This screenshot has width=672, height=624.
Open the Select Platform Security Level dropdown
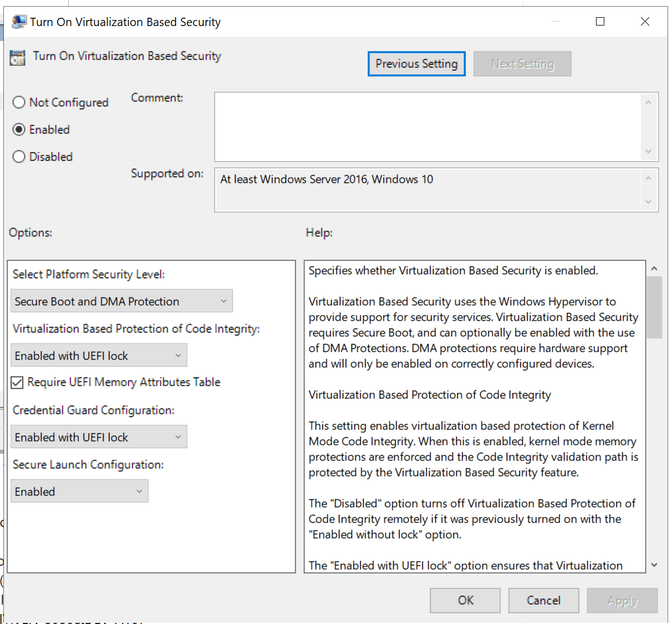(121, 301)
